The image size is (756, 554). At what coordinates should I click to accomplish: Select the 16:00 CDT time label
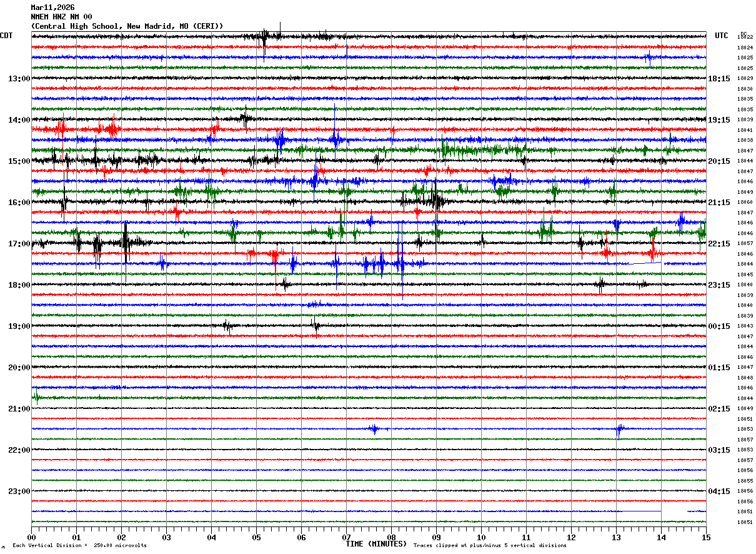click(x=19, y=203)
